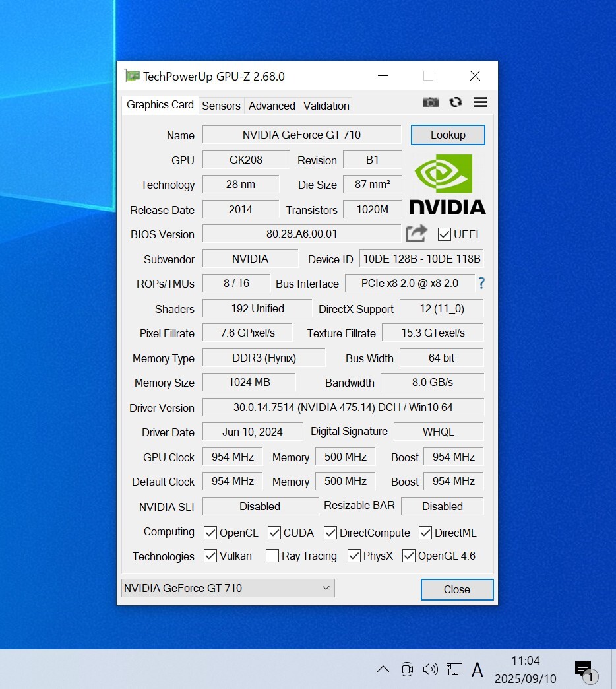Click the Lookup button
The width and height of the screenshot is (616, 689).
[448, 135]
